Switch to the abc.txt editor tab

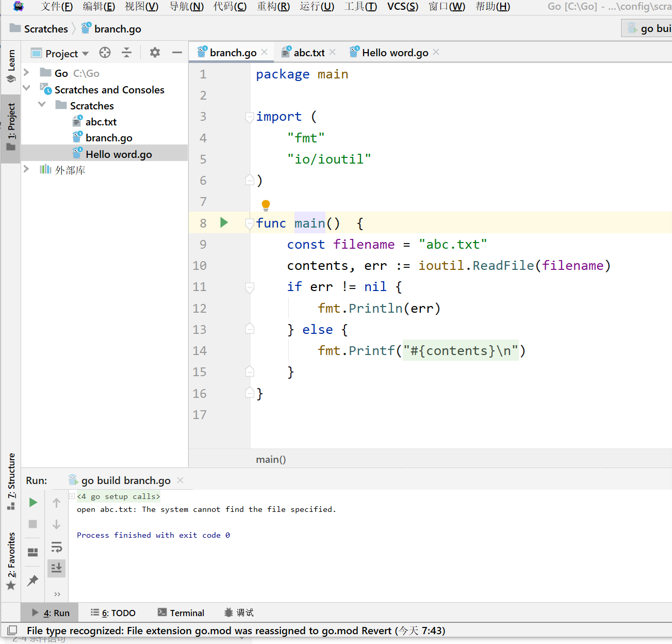pos(308,53)
